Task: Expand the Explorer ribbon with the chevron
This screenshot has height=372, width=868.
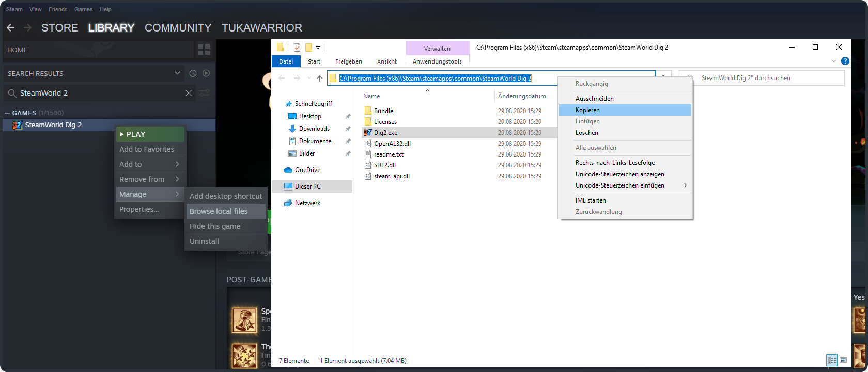Action: pos(833,61)
